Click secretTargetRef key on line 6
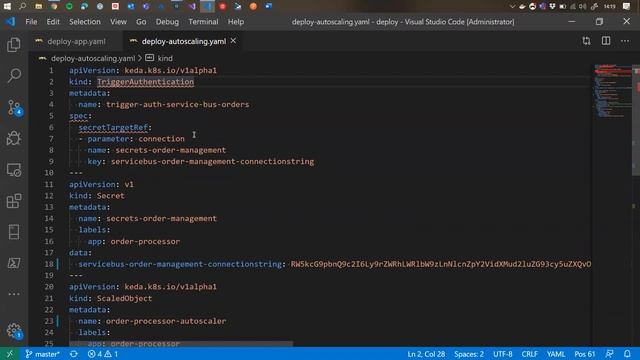Viewport: 640px width, 360px height. [113, 127]
